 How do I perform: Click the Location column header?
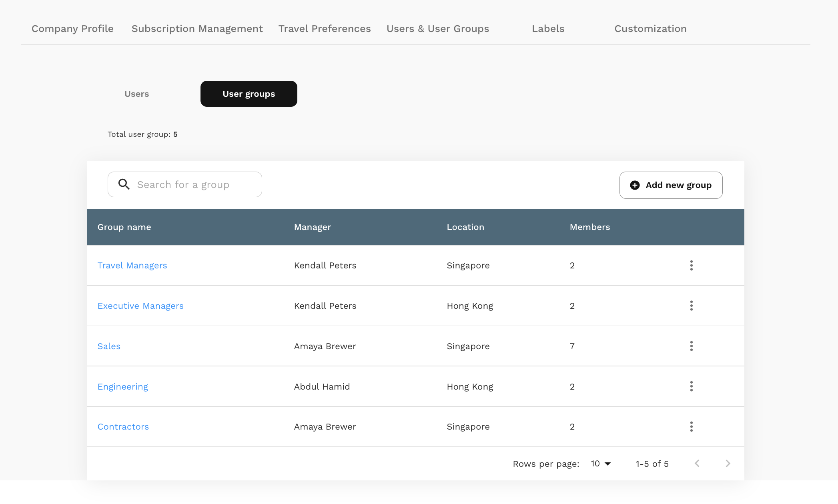click(465, 227)
